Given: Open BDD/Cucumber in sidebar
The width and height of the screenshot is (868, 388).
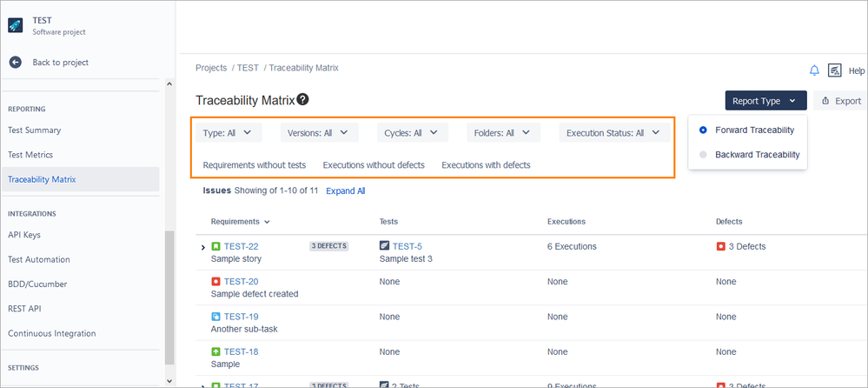Looking at the screenshot, I should (37, 284).
